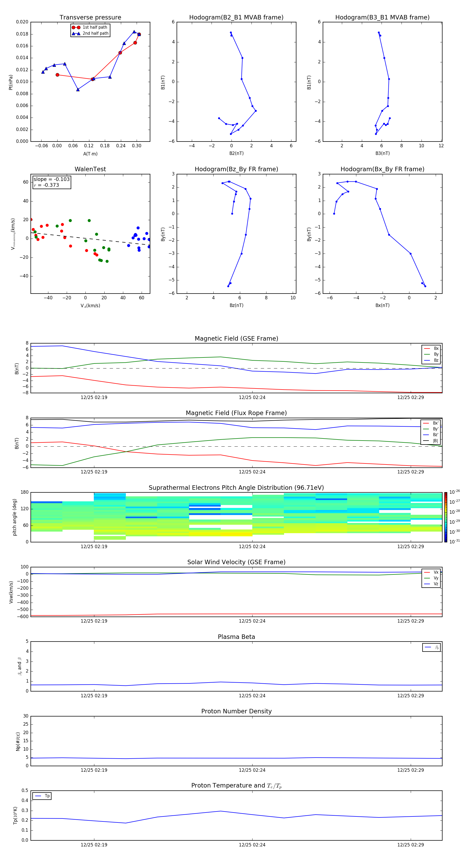The height and width of the screenshot is (868, 473).
Task: Click the 'Hodogram(B2_B1 MVAB frame)' title
Action: click(236, 18)
